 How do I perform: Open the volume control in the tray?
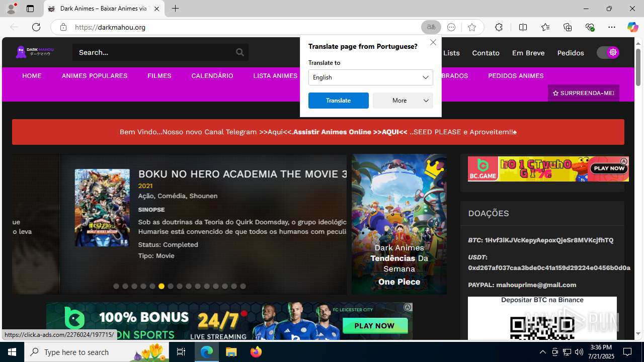pyautogui.click(x=579, y=352)
